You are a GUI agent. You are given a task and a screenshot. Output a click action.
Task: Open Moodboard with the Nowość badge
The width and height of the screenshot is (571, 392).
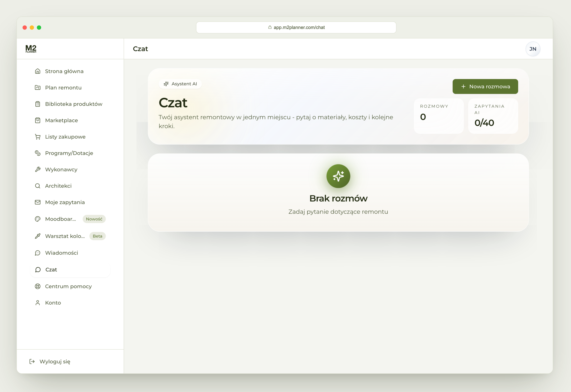pos(70,219)
